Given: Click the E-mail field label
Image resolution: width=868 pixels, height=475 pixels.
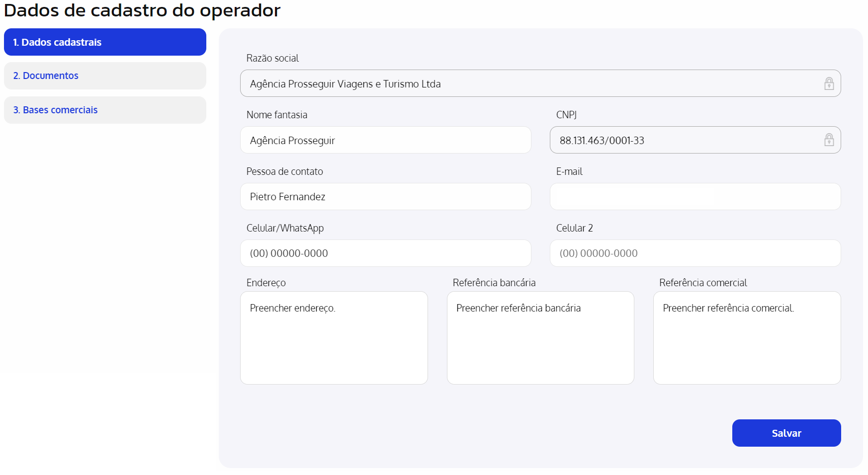Looking at the screenshot, I should tap(569, 171).
